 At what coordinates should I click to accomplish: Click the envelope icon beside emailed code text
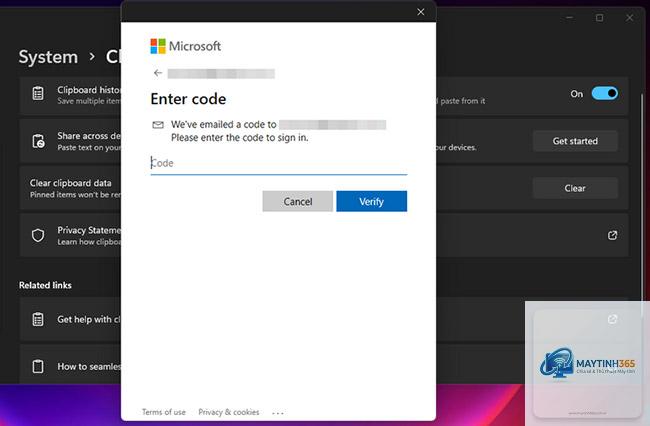click(x=158, y=125)
